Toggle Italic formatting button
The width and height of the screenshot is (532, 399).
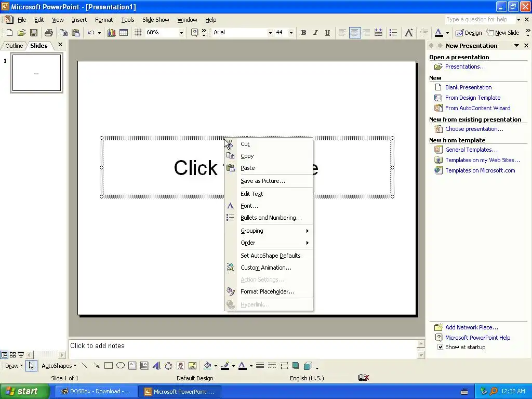click(315, 33)
